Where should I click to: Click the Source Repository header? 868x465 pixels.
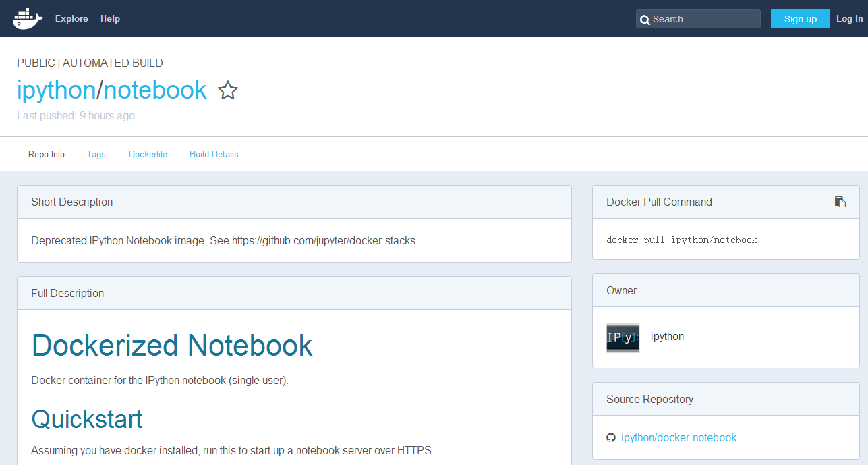click(726, 399)
